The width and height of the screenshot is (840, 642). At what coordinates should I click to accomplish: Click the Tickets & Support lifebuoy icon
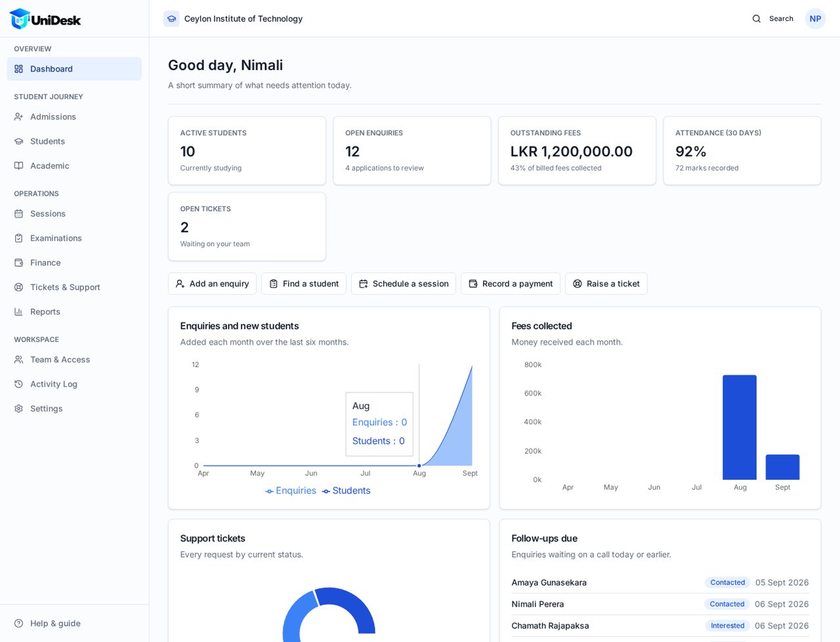tap(19, 288)
